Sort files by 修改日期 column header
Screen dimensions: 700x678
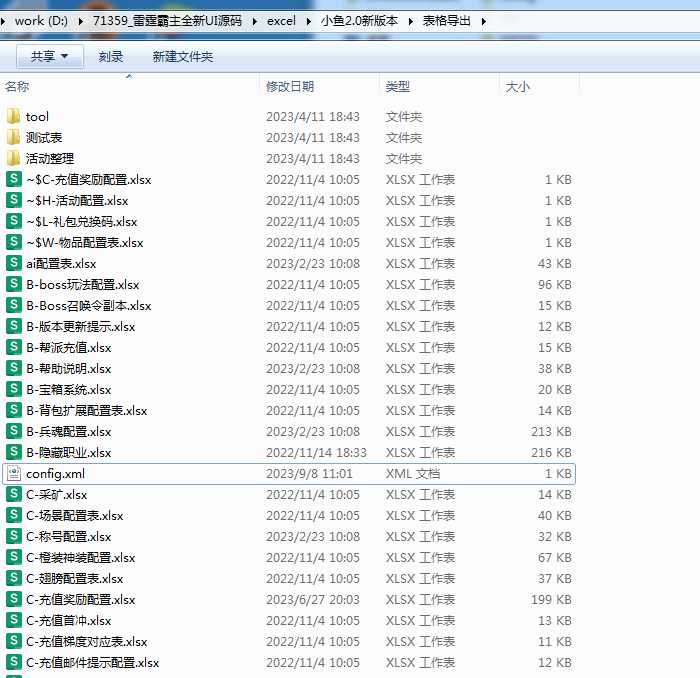point(290,88)
